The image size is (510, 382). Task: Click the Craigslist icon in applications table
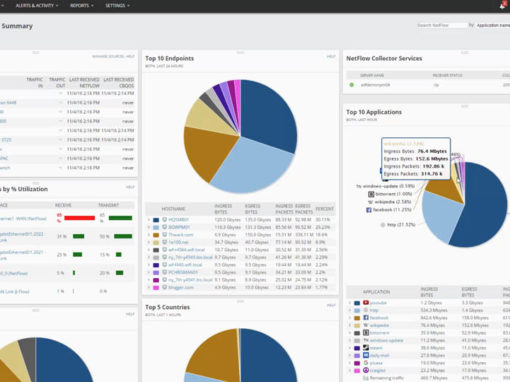pos(366,370)
